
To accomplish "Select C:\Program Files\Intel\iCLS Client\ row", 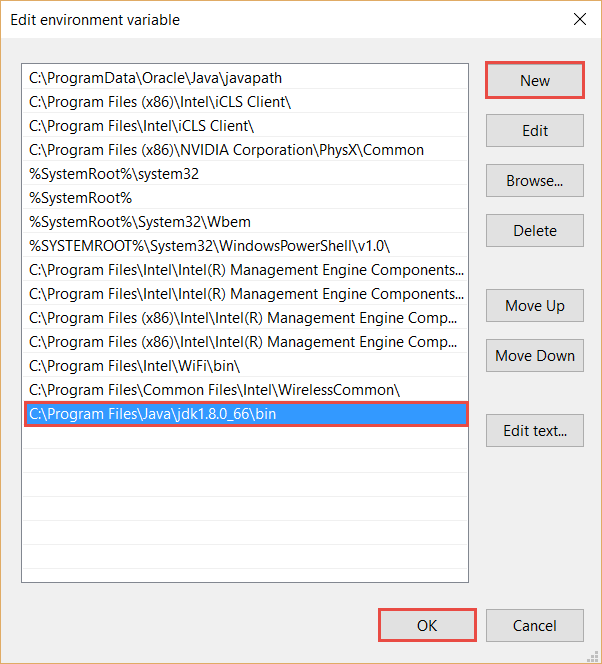I will point(245,126).
